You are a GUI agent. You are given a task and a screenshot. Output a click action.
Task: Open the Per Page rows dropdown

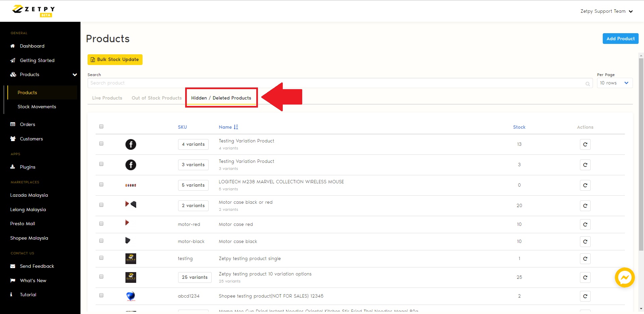(615, 83)
